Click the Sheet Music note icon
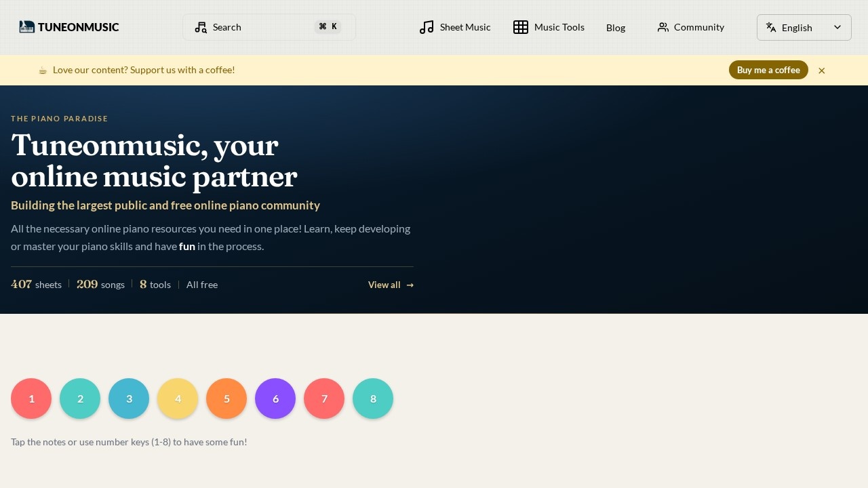Viewport: 868px width, 488px height. (427, 27)
